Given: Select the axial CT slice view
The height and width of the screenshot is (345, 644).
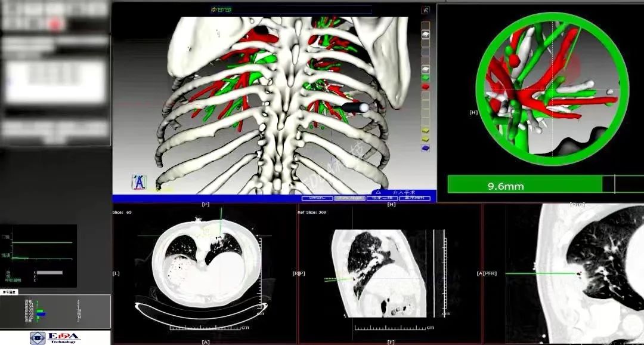Looking at the screenshot, I should pyautogui.click(x=205, y=273).
